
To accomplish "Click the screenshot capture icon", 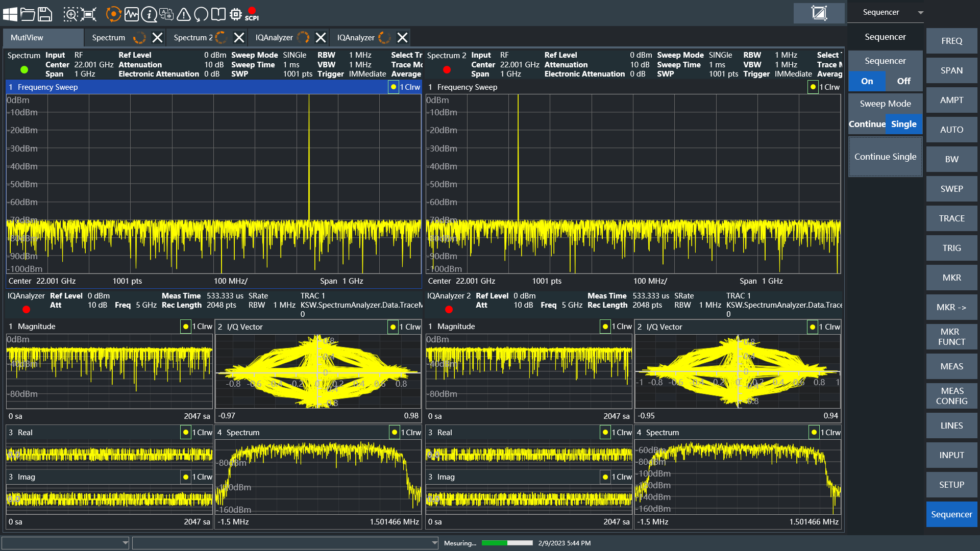I will click(819, 13).
